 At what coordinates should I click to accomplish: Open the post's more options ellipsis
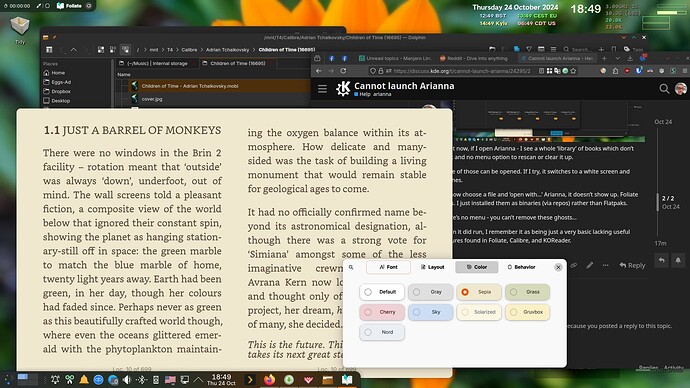[606, 265]
